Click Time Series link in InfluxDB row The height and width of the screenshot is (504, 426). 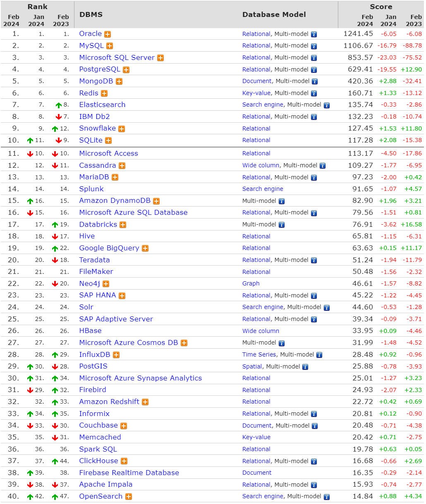click(259, 354)
